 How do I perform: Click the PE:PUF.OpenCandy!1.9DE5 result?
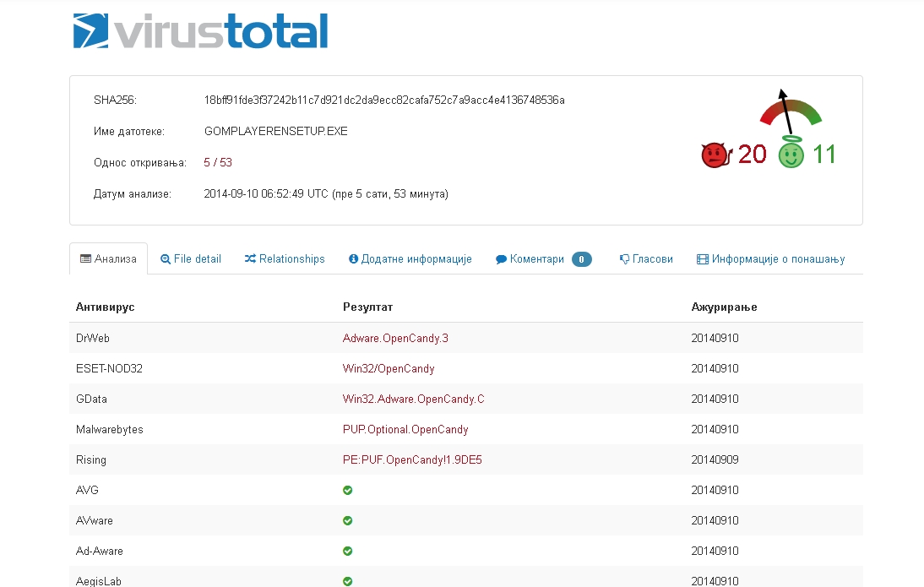point(412,459)
